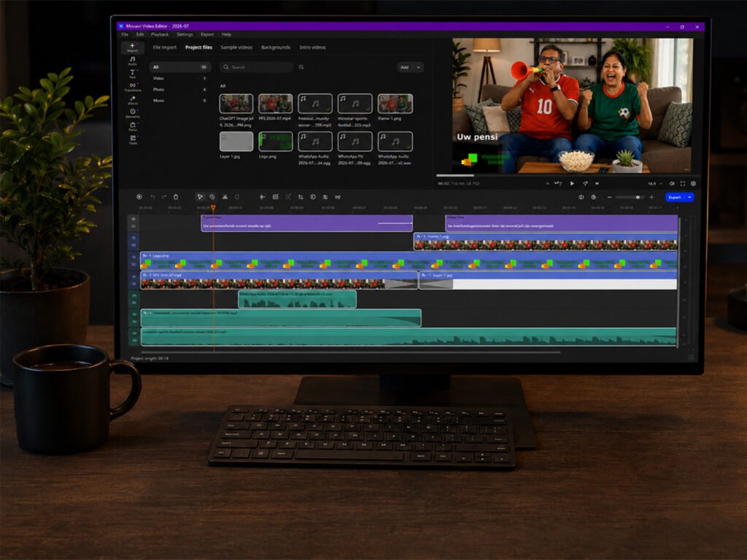Open the Audio panel in sidebar
This screenshot has height=560, width=747.
tap(133, 61)
